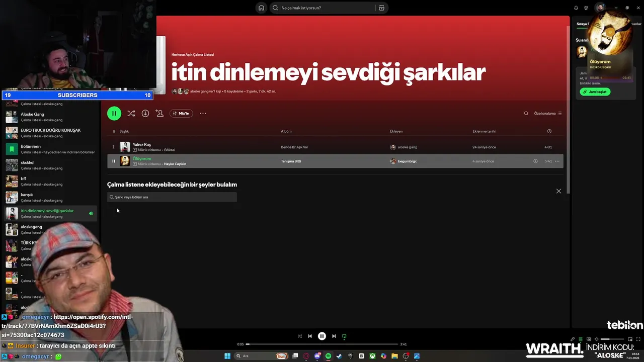The width and height of the screenshot is (644, 362).
Task: Open Aloske Gang playlist in sidebar
Action: click(51, 117)
